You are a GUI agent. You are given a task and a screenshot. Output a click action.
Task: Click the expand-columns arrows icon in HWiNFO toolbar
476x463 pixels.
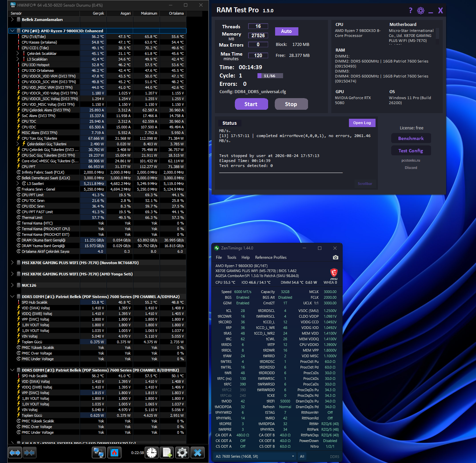[15, 452]
